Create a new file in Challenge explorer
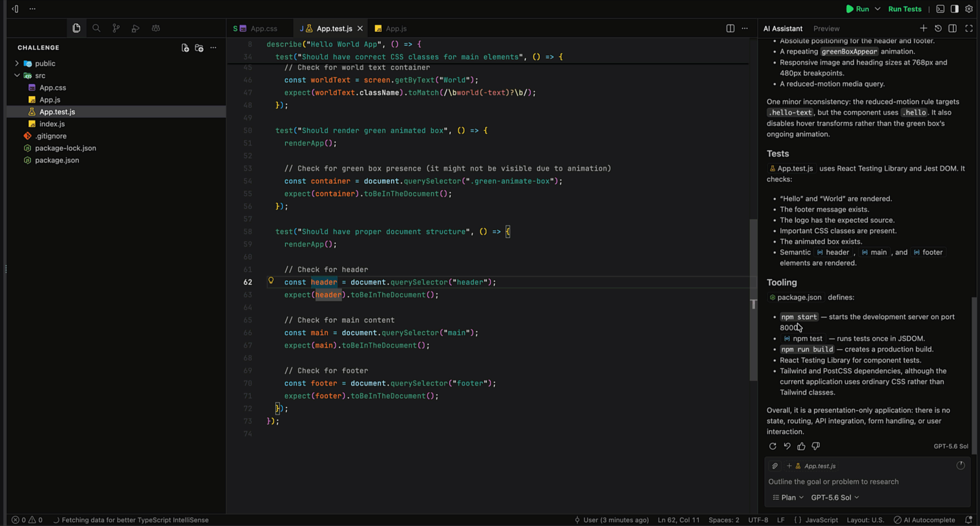Image resolution: width=980 pixels, height=526 pixels. (x=185, y=48)
